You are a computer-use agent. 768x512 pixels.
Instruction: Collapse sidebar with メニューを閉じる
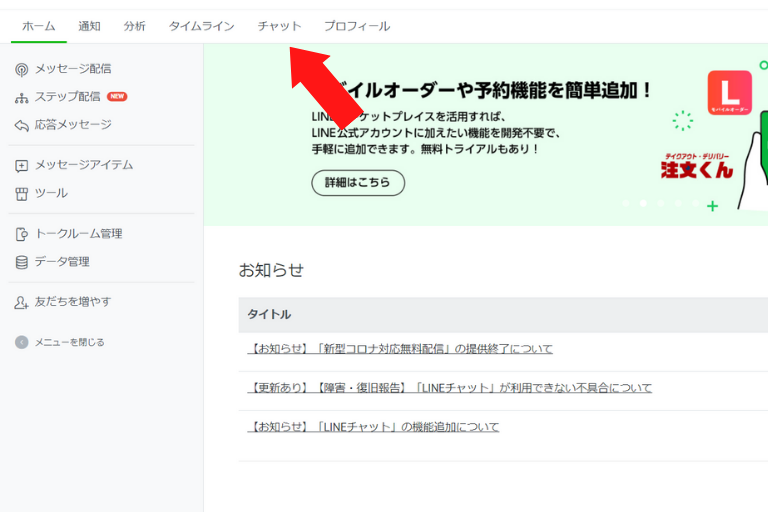tap(69, 342)
